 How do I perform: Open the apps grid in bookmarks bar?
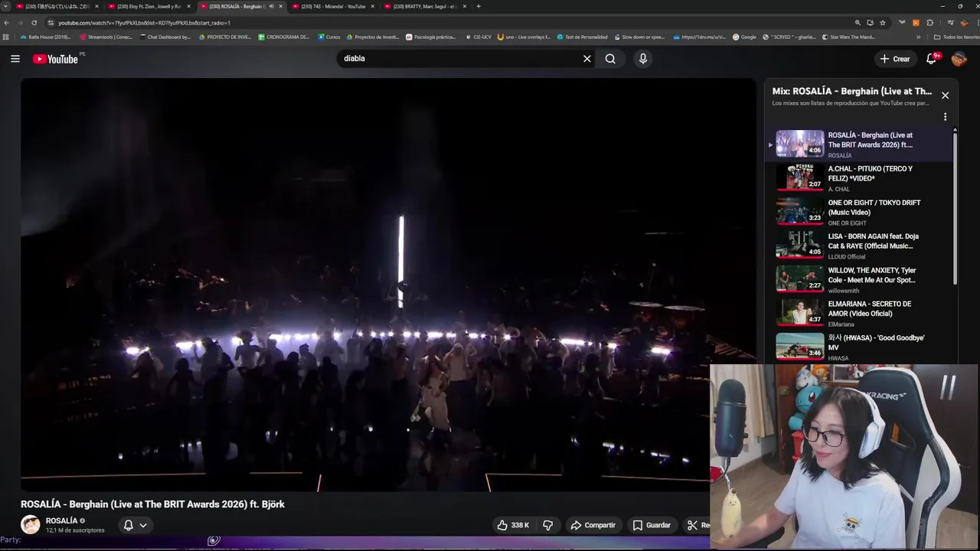click(6, 37)
